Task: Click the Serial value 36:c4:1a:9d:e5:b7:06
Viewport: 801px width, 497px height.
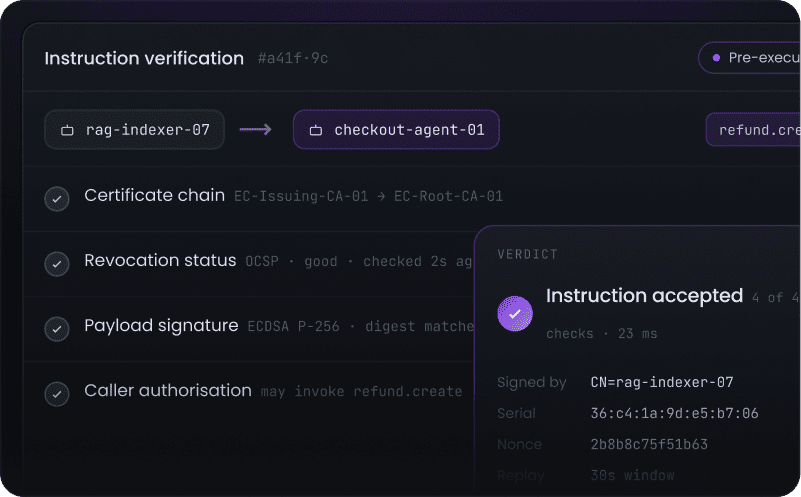Action: click(674, 413)
